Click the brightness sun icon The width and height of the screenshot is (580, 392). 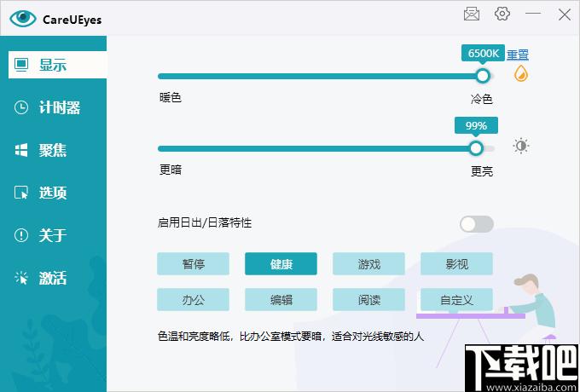pyautogui.click(x=521, y=146)
